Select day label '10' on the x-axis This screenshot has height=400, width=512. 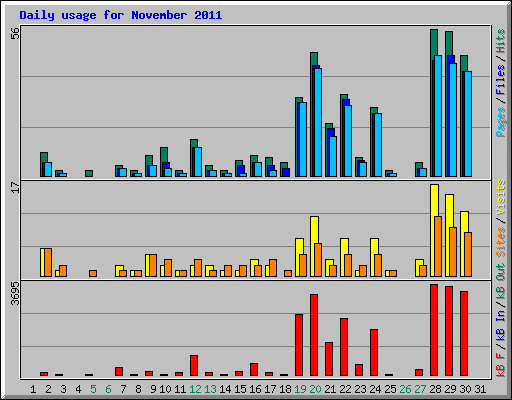165,389
